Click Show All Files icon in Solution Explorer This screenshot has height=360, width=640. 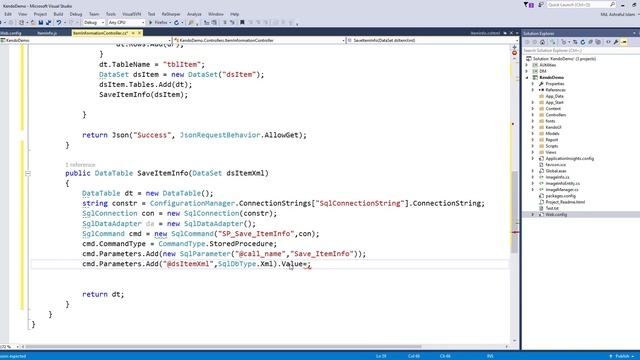click(598, 42)
